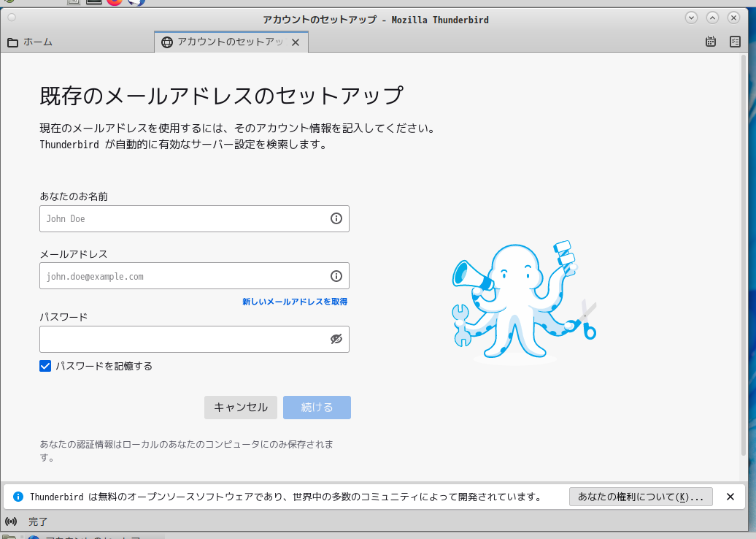Click the 続ける button
Screen dimensions: 756x539
pyautogui.click(x=317, y=408)
